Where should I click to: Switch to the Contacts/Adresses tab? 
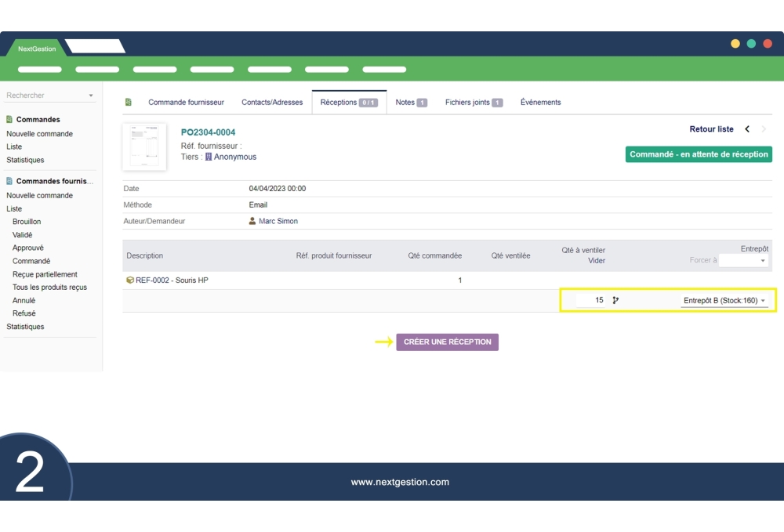pos(272,102)
